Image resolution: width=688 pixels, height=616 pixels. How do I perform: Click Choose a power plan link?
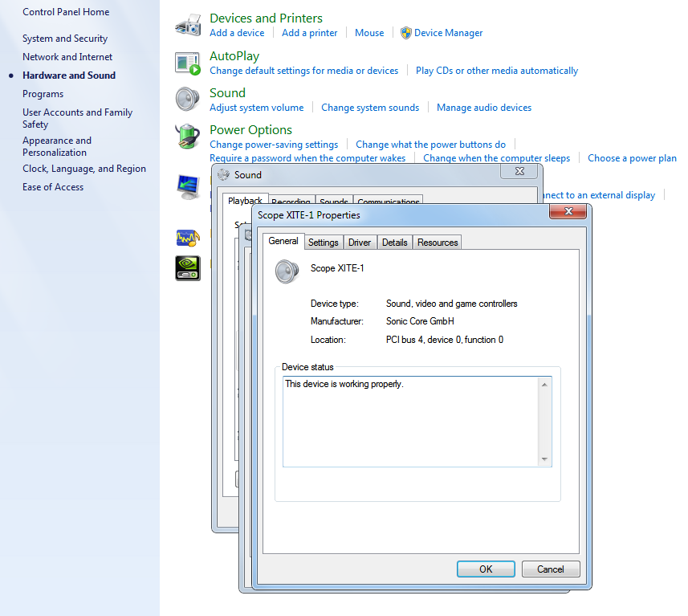click(633, 158)
